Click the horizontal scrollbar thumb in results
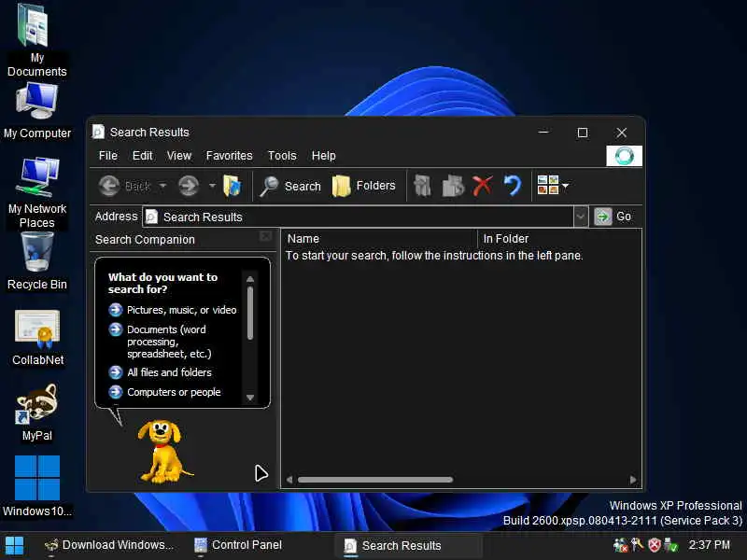Screen dimensions: 747x560 (375, 480)
